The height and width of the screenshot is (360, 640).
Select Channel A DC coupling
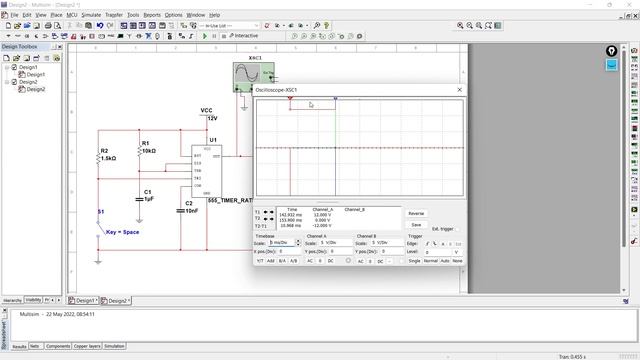(331, 261)
